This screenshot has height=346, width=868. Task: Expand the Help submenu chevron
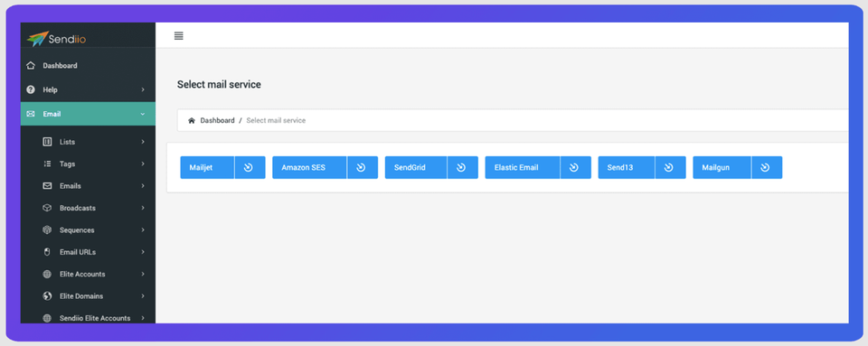143,89
